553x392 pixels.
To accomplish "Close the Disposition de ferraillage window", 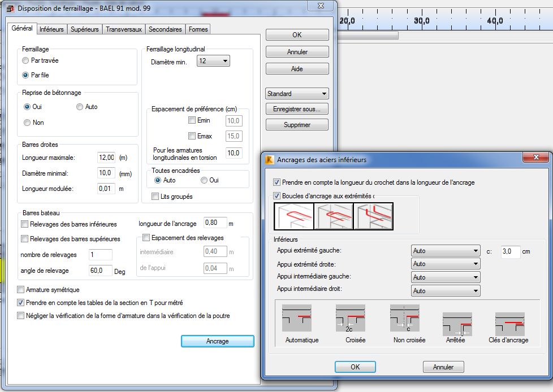I will click(x=321, y=6).
